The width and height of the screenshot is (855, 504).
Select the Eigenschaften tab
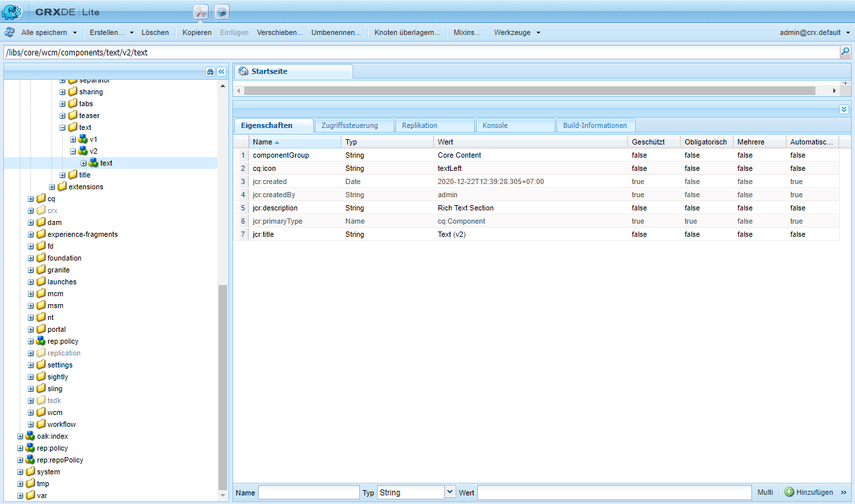click(x=273, y=125)
